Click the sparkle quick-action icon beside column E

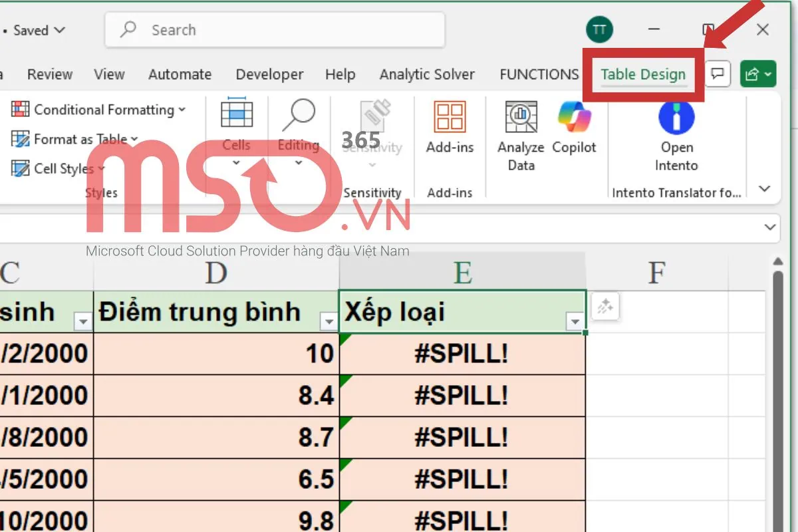click(604, 307)
